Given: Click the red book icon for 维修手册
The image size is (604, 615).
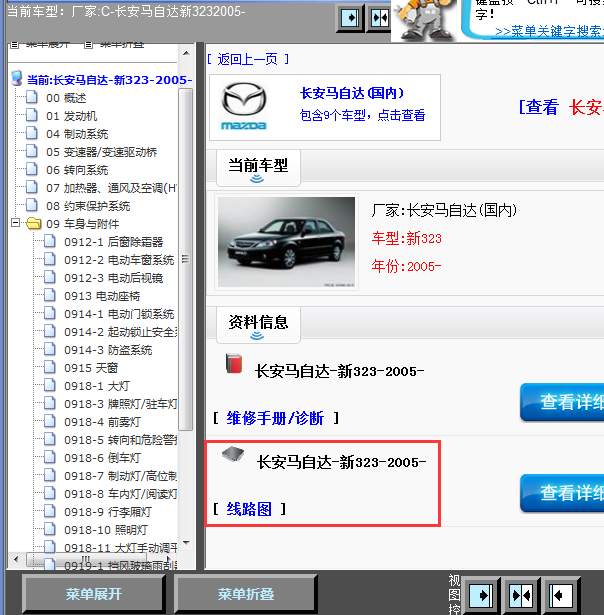Looking at the screenshot, I should tap(234, 363).
